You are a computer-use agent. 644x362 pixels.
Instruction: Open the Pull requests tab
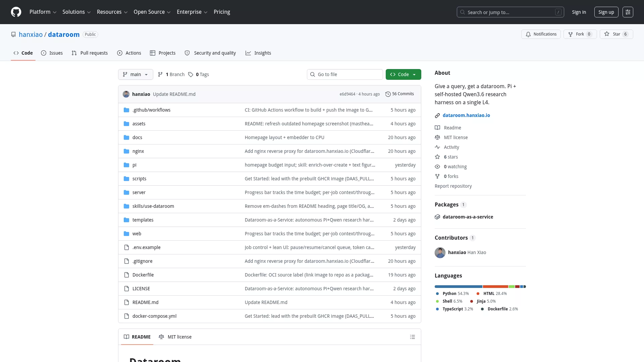point(90,53)
